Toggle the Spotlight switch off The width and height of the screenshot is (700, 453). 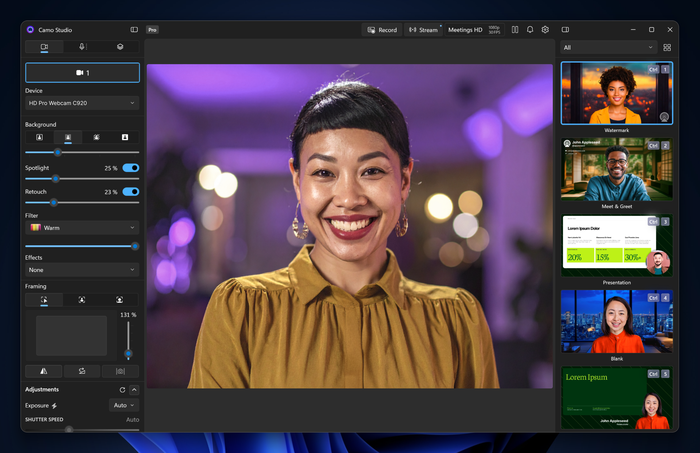tap(131, 168)
